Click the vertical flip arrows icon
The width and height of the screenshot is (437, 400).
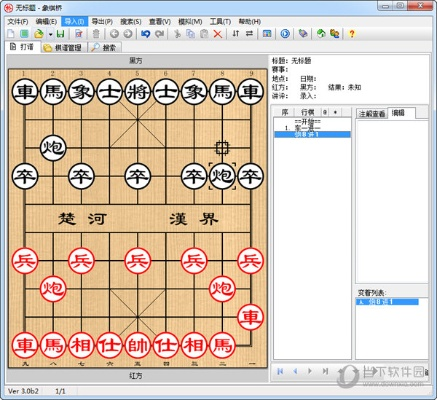(236, 34)
